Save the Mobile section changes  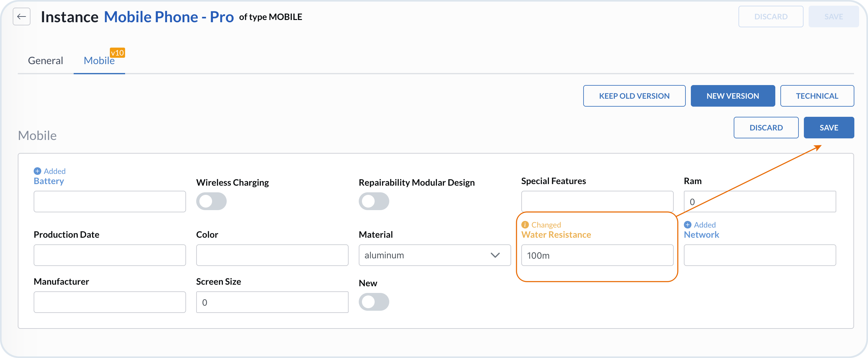[829, 127]
